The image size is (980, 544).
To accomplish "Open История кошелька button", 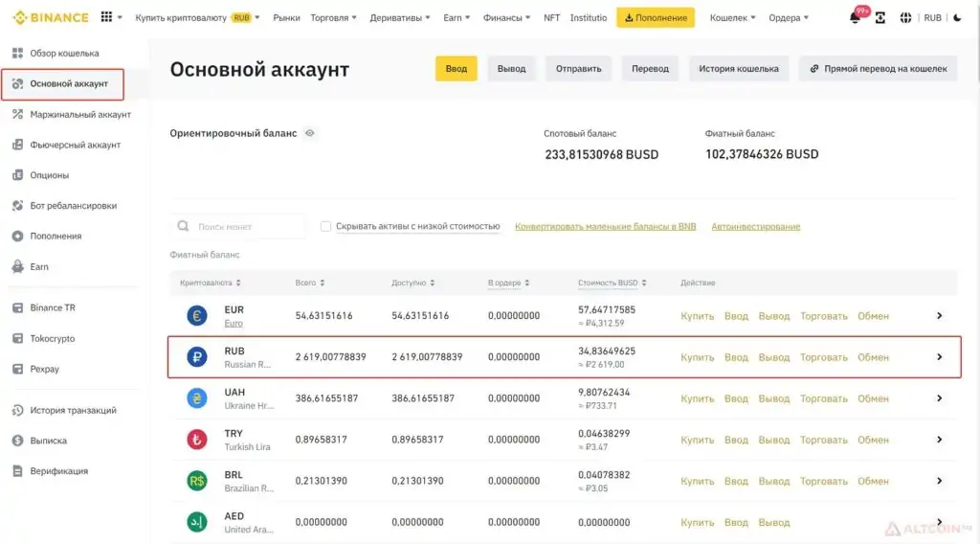I will [x=739, y=69].
